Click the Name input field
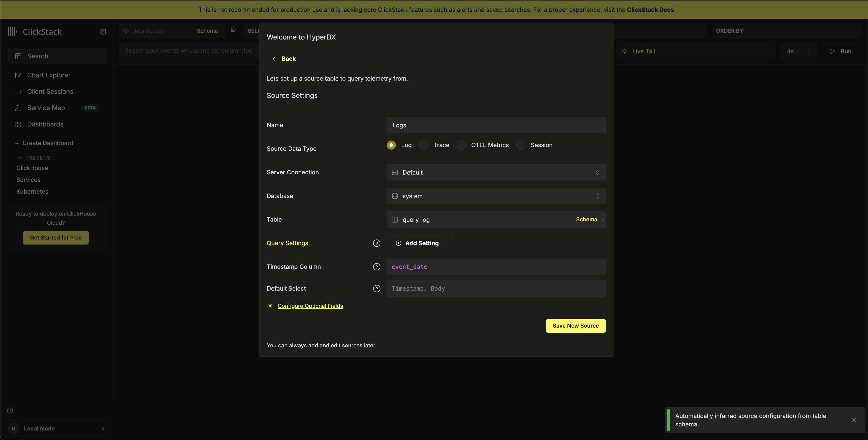 [496, 125]
